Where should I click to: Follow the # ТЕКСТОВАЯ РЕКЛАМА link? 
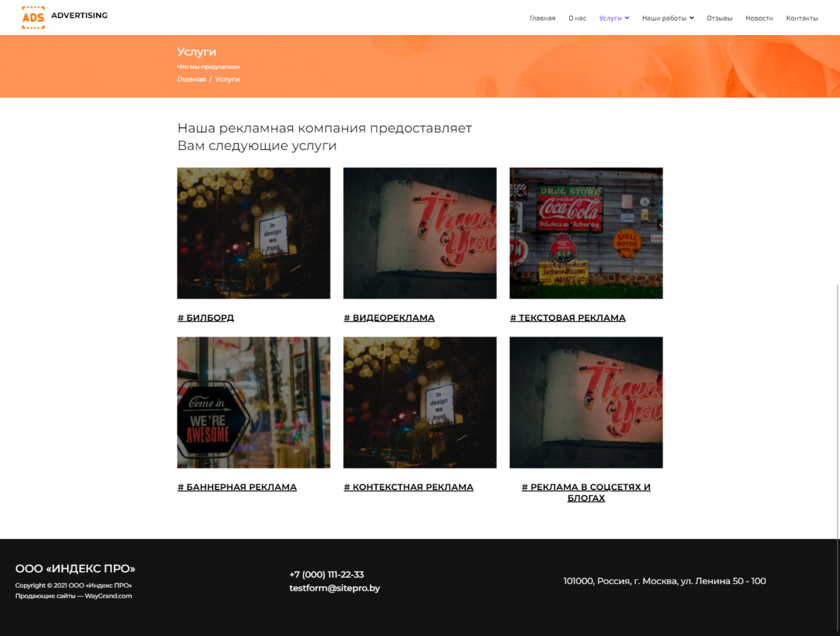pos(567,318)
